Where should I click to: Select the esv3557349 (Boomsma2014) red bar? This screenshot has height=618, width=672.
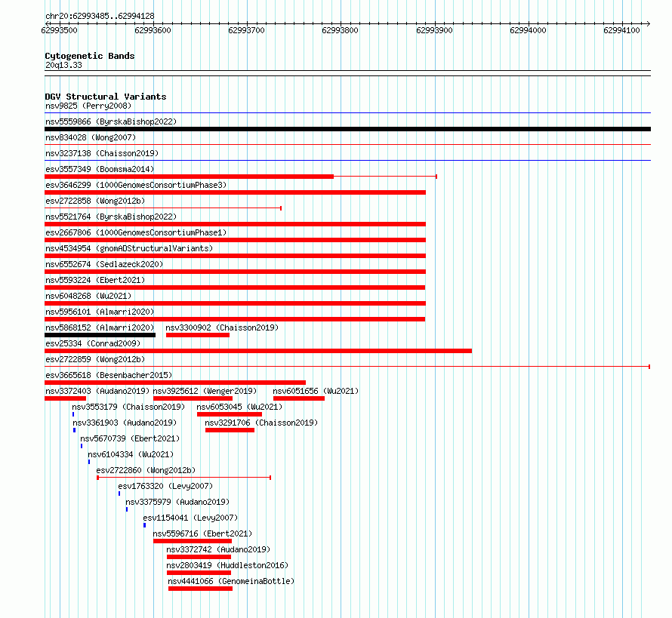click(189, 177)
